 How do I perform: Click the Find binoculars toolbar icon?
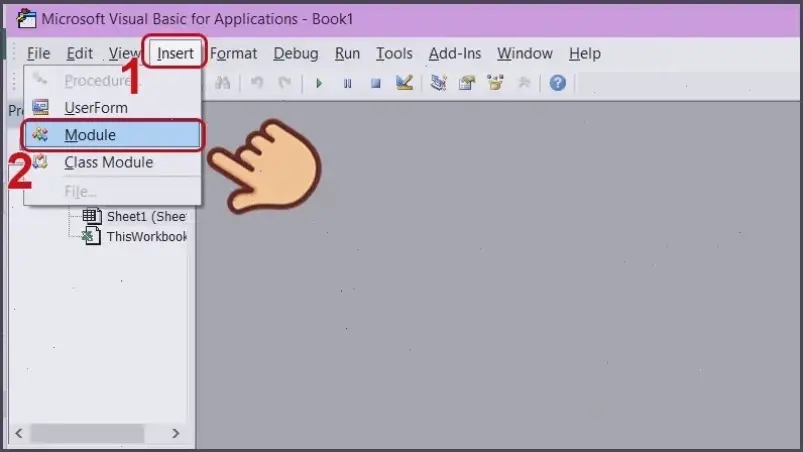click(222, 82)
